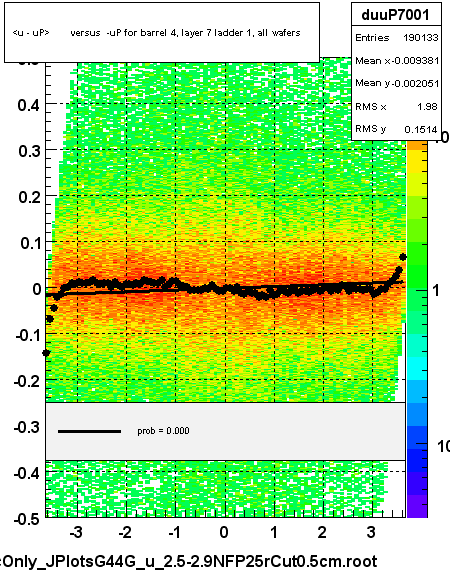Click the color scale label 1

(x=435, y=290)
